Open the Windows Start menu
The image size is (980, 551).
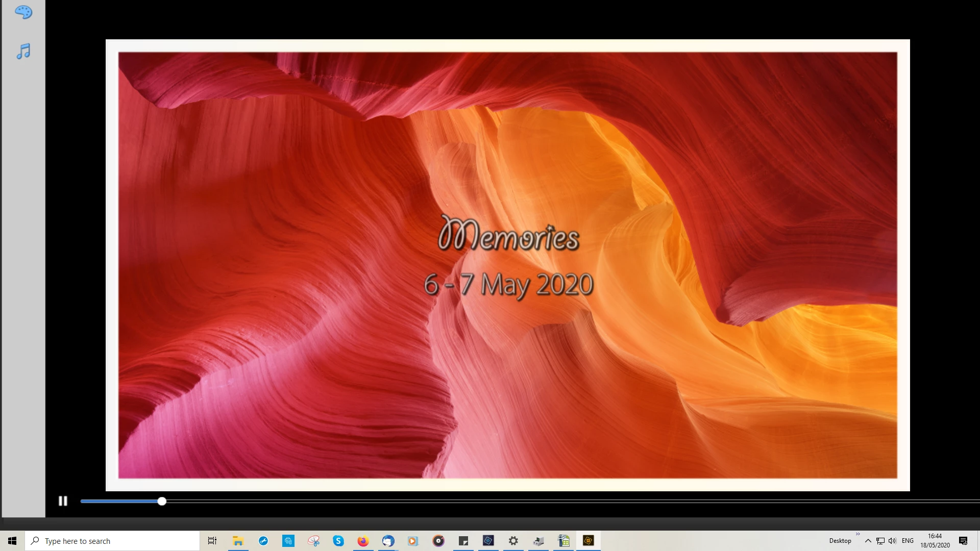[12, 541]
